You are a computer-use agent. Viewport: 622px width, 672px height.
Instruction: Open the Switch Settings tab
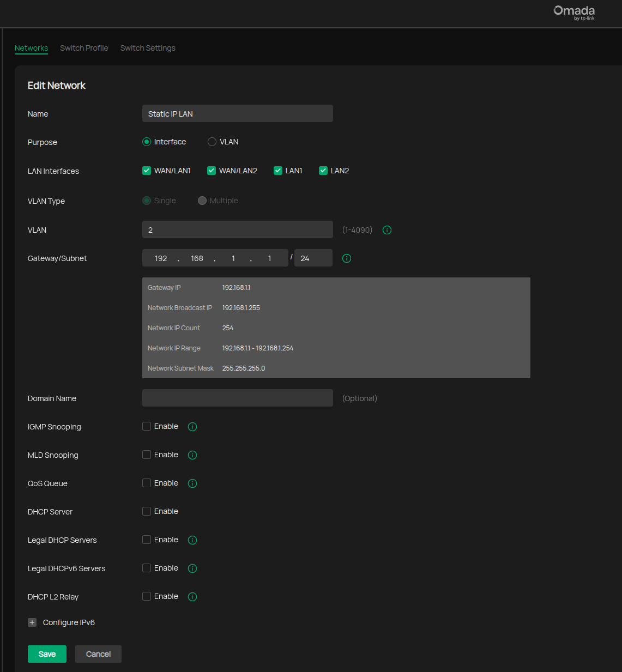[x=148, y=48]
